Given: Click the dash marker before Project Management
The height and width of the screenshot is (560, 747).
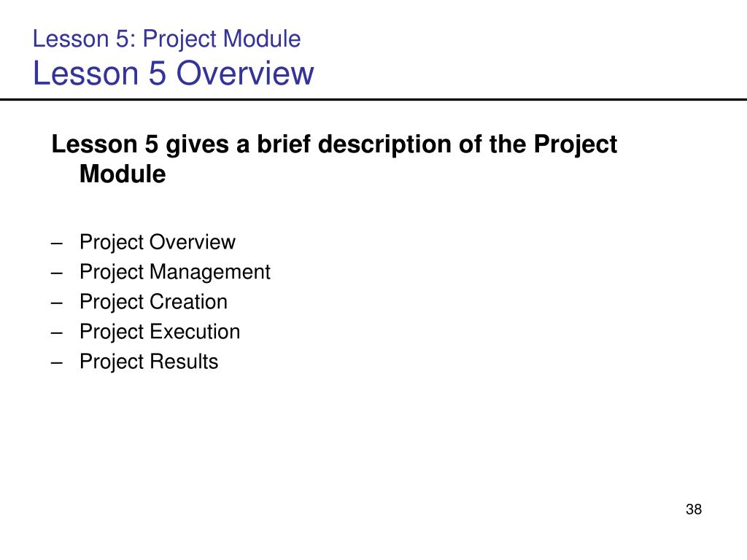Looking at the screenshot, I should pos(57,273).
